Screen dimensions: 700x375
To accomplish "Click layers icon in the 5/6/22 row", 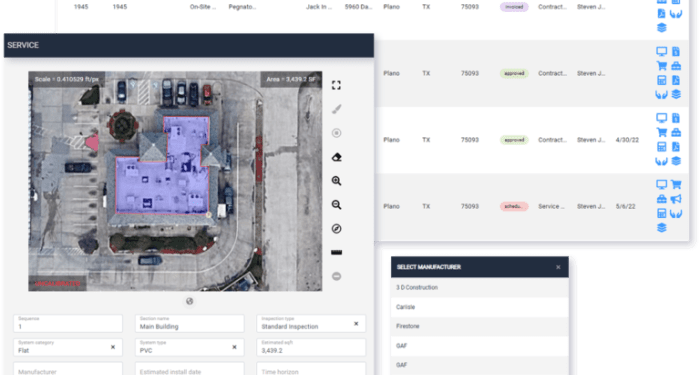I will 662,228.
